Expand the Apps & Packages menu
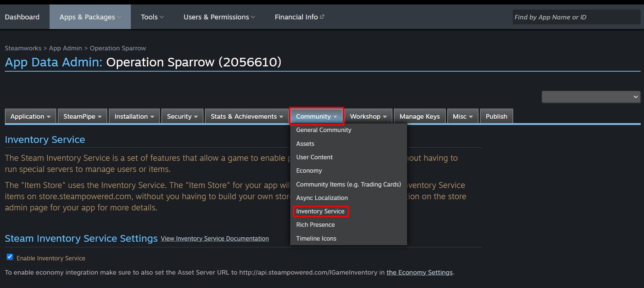Image resolution: width=644 pixels, height=288 pixels. (90, 17)
